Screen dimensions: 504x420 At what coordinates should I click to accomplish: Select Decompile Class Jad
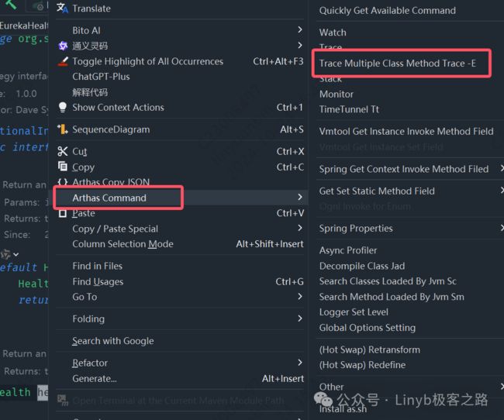tap(362, 266)
